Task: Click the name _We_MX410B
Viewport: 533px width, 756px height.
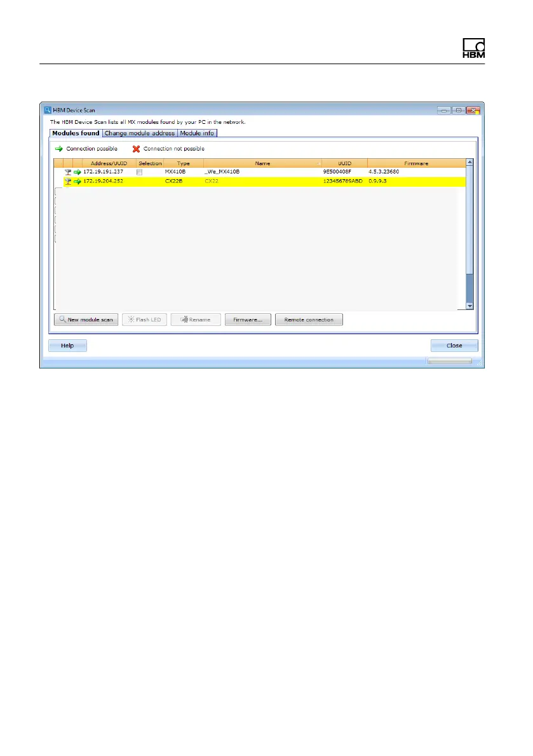Action: [x=222, y=172]
